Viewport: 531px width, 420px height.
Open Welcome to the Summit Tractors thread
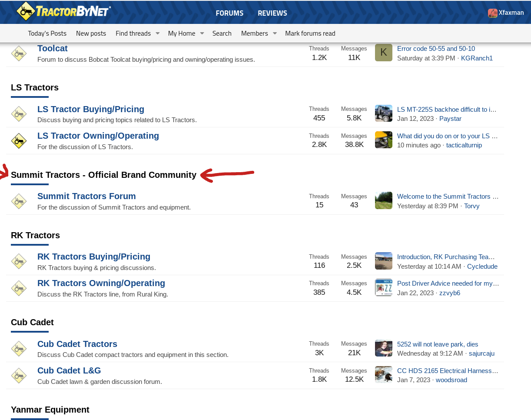pos(448,197)
